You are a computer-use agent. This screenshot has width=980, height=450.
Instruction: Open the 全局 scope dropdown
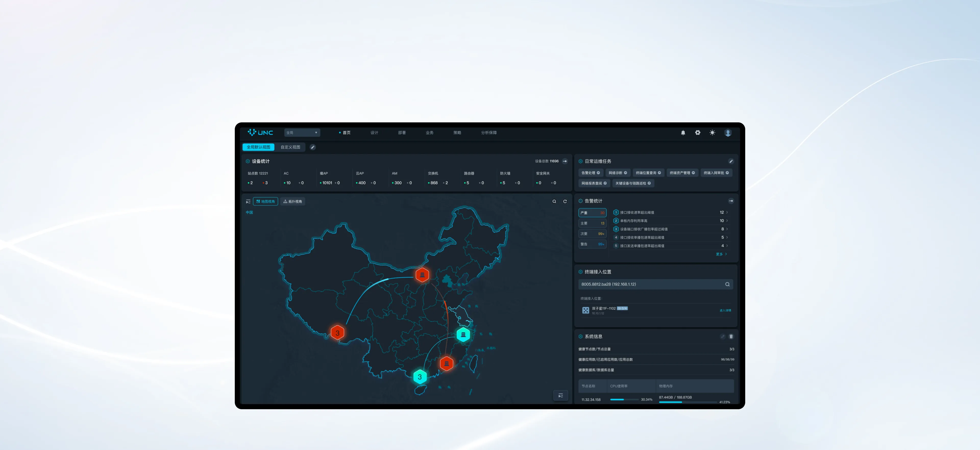coord(302,133)
